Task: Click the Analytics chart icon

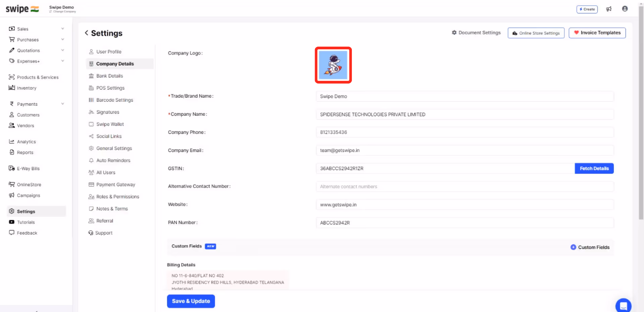Action: tap(12, 142)
